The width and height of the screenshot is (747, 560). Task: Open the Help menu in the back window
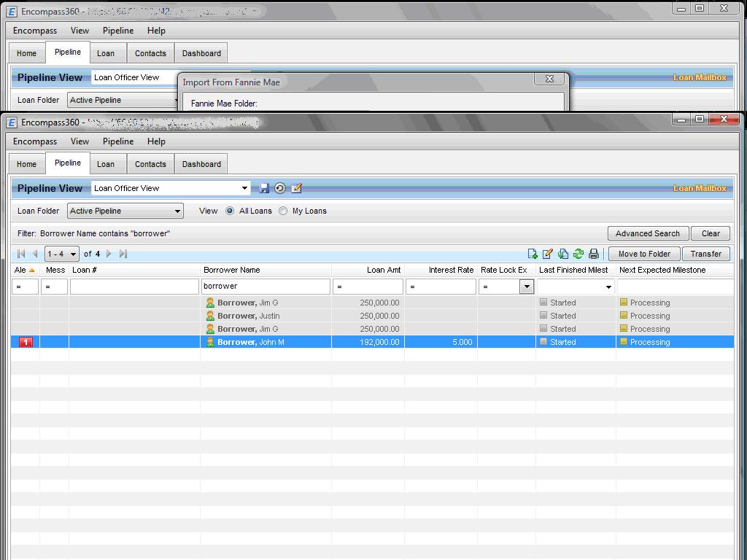pos(156,31)
